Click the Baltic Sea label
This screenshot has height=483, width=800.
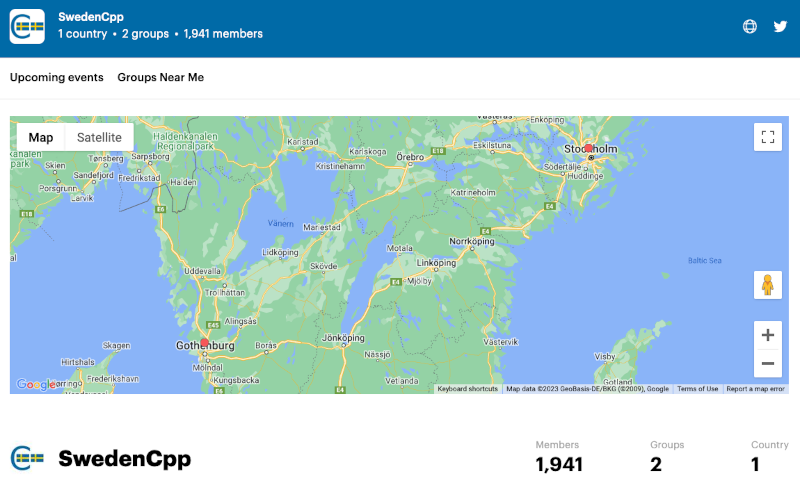tap(705, 261)
